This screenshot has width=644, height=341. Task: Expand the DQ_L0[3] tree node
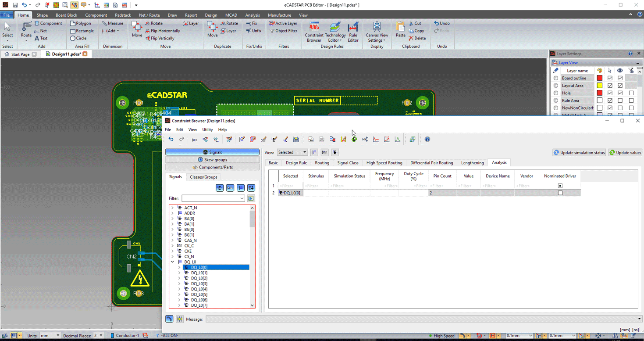(x=179, y=284)
